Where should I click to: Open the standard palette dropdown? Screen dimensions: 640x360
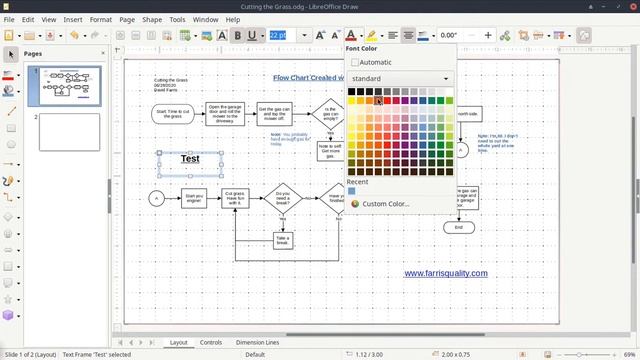tap(400, 78)
